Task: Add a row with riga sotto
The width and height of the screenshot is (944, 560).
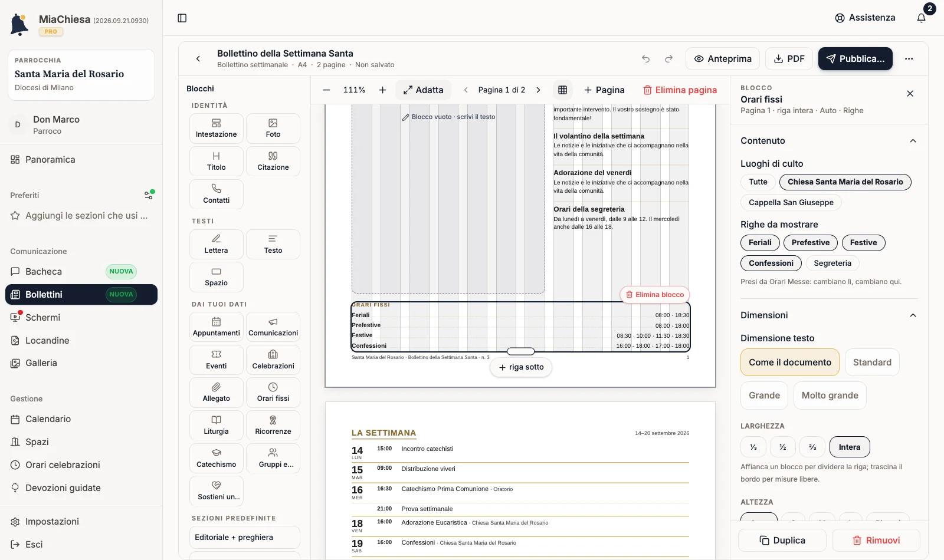Action: (x=521, y=367)
